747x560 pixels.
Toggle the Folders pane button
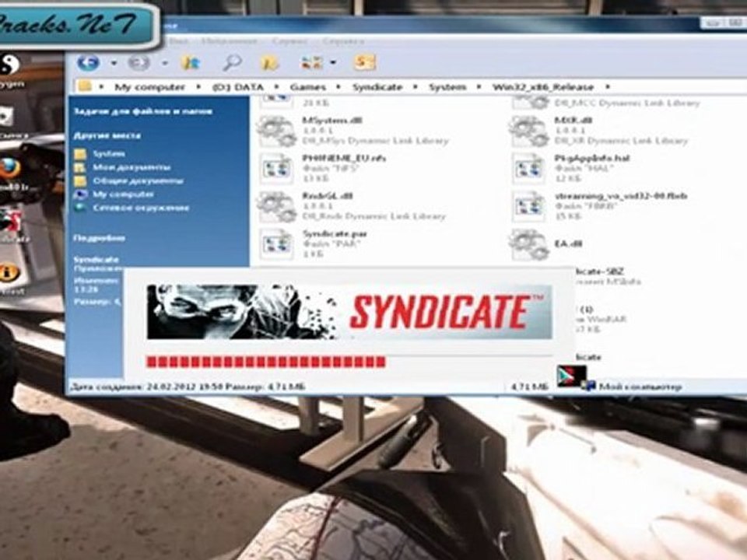click(270, 62)
